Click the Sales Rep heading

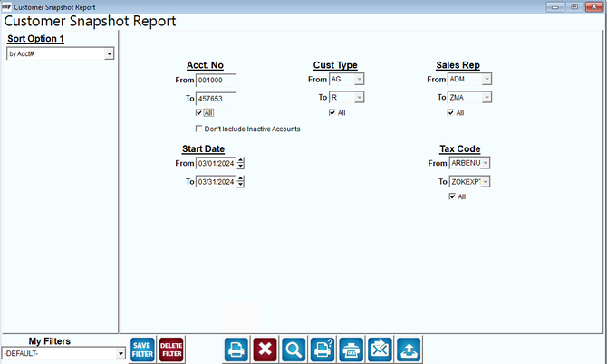(458, 65)
